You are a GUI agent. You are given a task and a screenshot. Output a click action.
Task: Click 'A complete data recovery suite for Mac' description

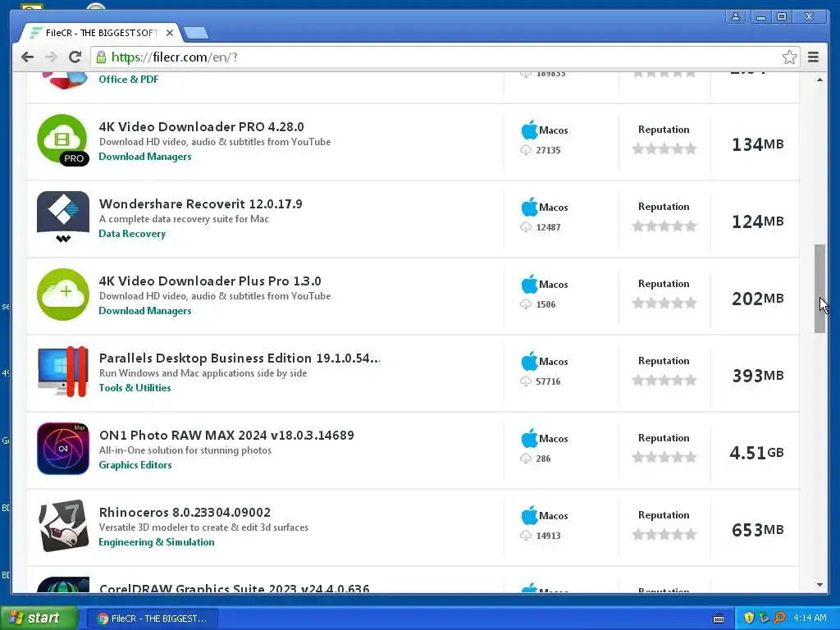184,219
